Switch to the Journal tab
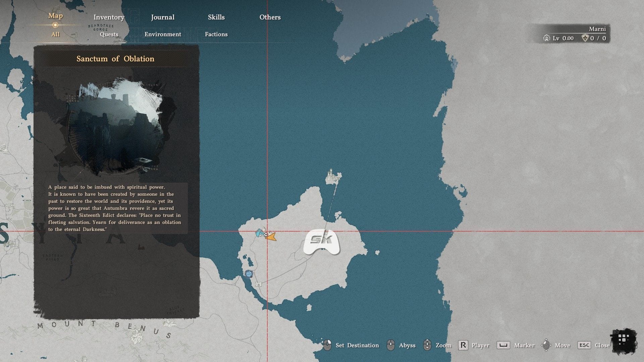The height and width of the screenshot is (362, 644). [163, 17]
